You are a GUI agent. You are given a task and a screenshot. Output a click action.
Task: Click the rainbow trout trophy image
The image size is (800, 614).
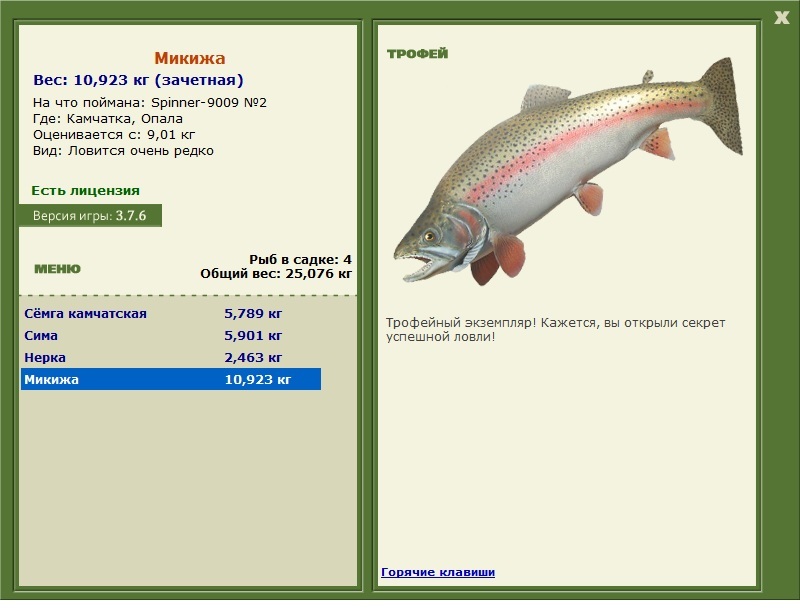[x=568, y=171]
